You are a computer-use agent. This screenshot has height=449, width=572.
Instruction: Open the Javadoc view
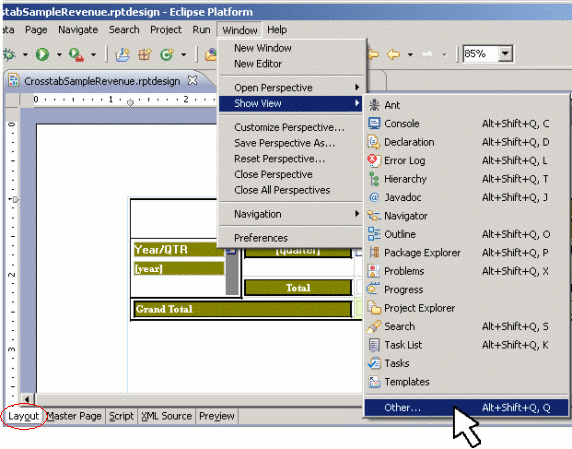(x=466, y=197)
